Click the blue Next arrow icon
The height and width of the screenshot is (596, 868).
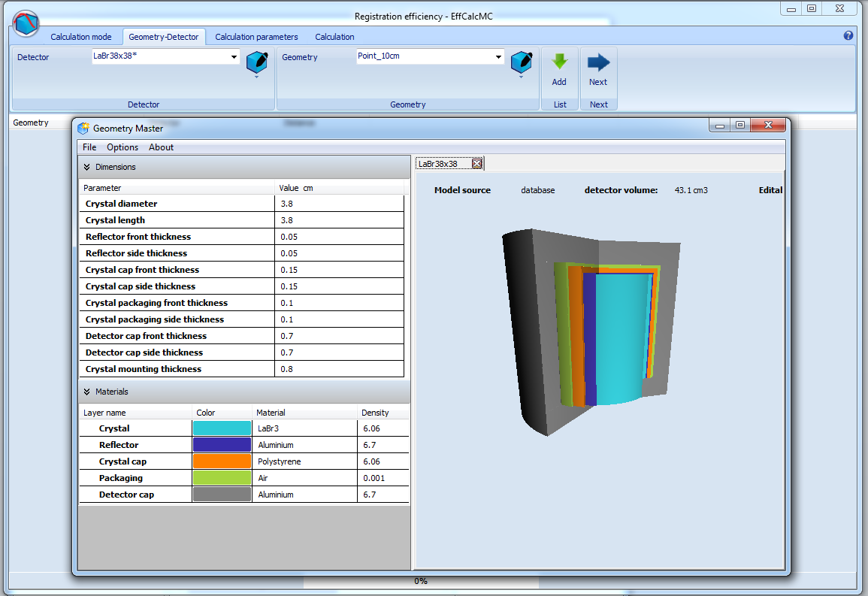(598, 62)
